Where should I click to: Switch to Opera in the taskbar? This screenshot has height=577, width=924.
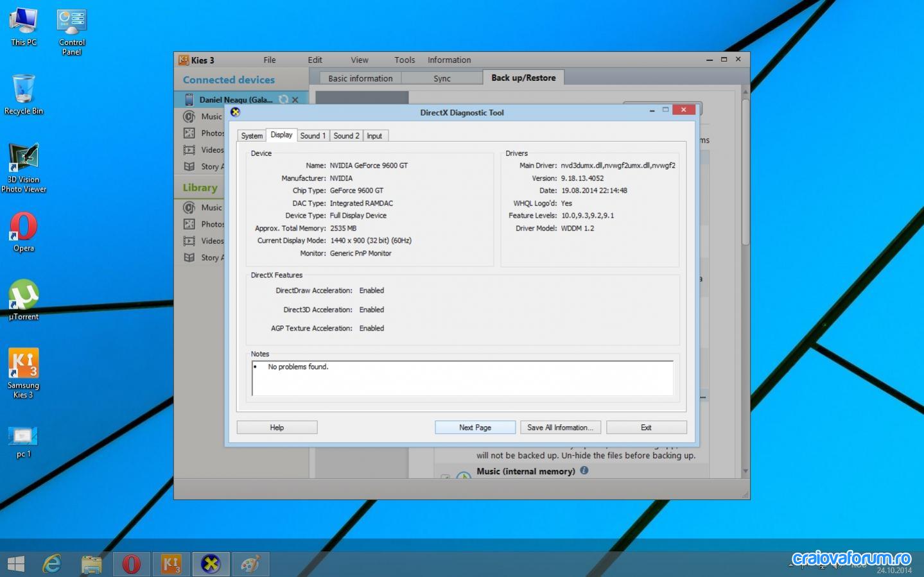[x=132, y=564]
